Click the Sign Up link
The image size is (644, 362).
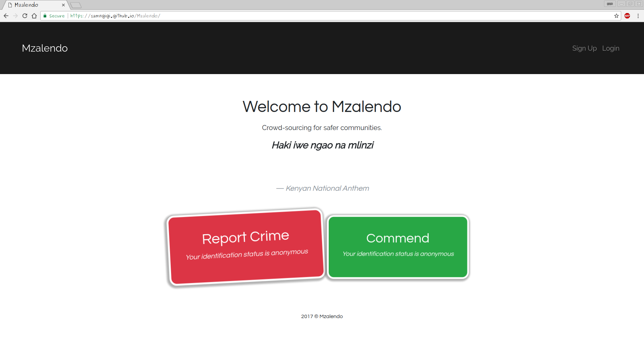(x=584, y=48)
